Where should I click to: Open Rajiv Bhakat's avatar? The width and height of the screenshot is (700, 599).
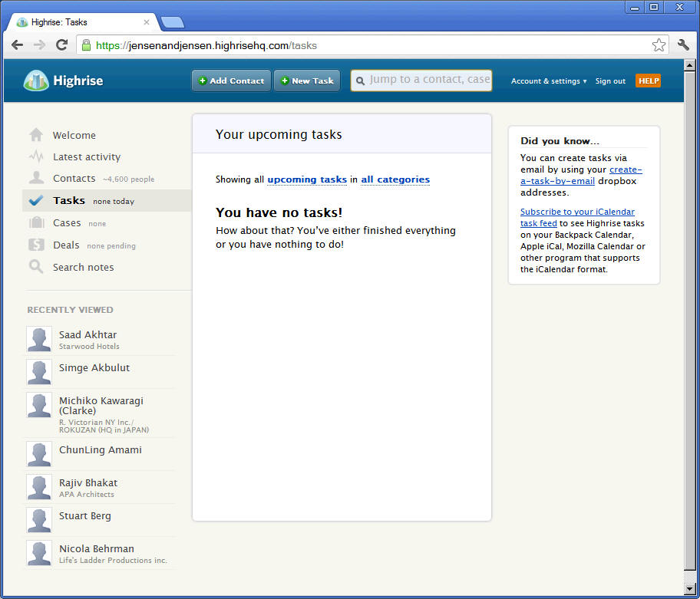[x=39, y=487]
